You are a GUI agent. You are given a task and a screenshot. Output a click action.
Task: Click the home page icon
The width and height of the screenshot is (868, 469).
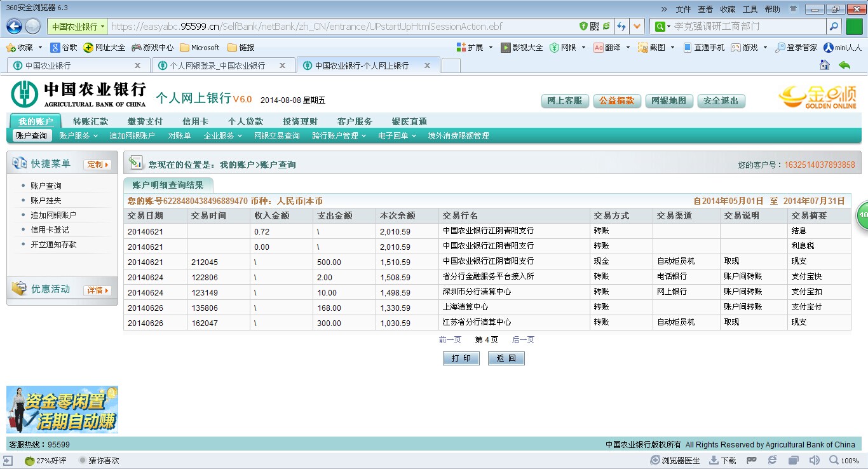[x=825, y=65]
